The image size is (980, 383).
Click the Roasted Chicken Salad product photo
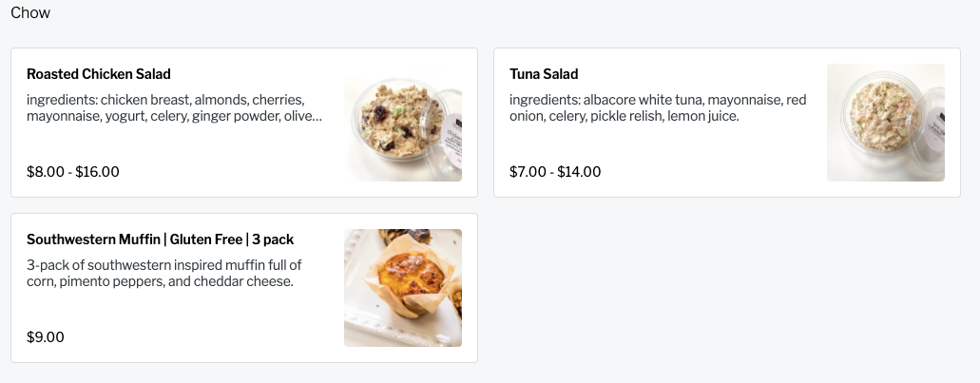click(402, 123)
